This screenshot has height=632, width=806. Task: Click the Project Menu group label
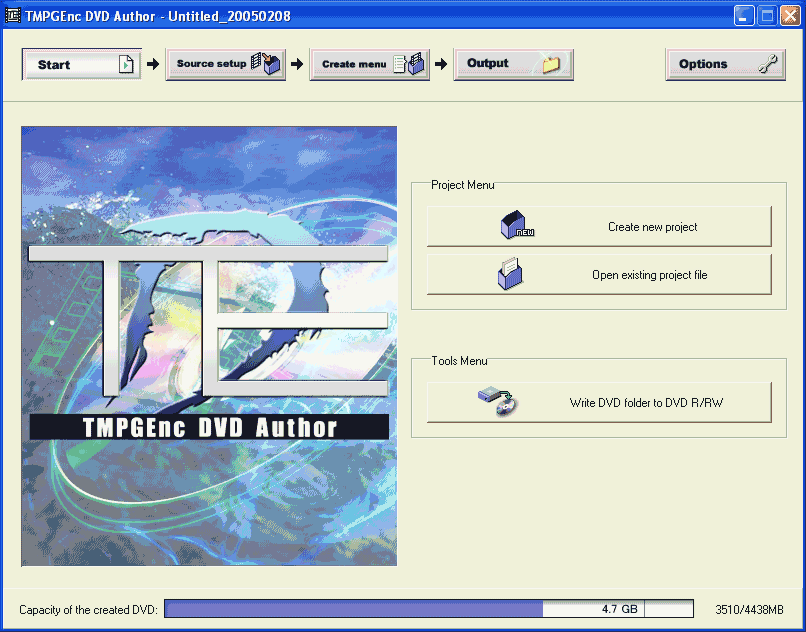463,185
